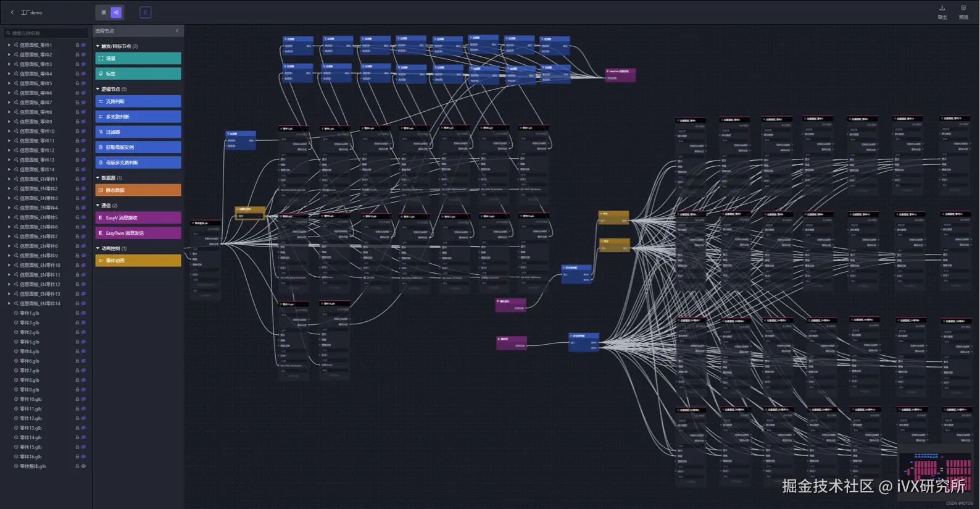
Task: Click lock icon for 零件11.glb
Action: [77, 409]
